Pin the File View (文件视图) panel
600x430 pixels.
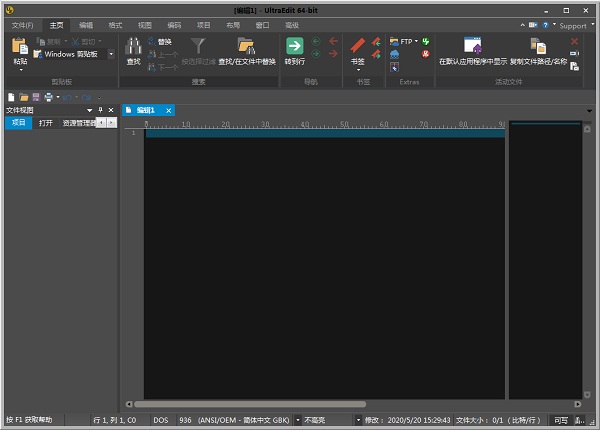tap(100, 110)
